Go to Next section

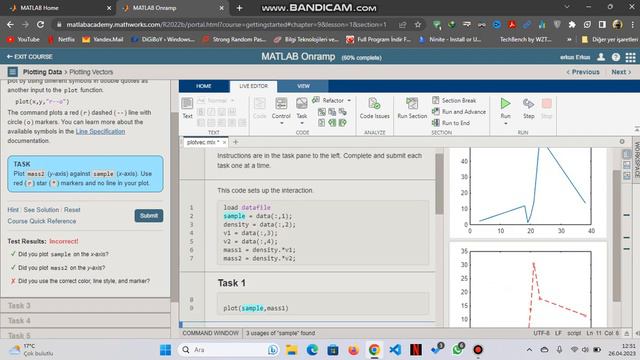pyautogui.click(x=621, y=72)
